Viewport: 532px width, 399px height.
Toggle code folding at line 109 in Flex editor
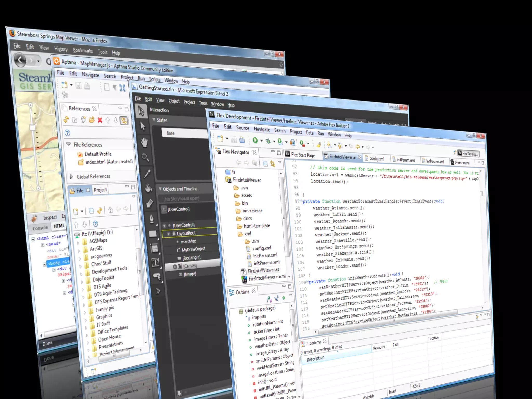[307, 282]
